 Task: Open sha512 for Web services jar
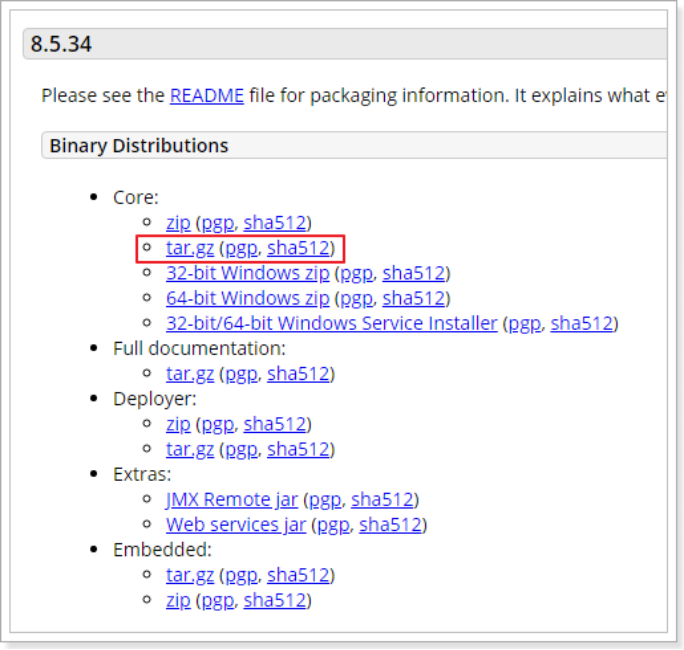pyautogui.click(x=390, y=525)
